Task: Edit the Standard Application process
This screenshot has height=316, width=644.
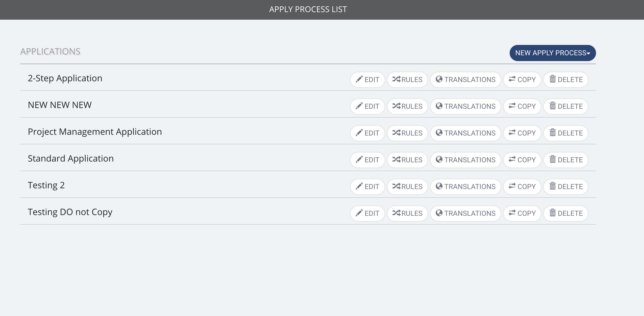Action: coord(367,160)
